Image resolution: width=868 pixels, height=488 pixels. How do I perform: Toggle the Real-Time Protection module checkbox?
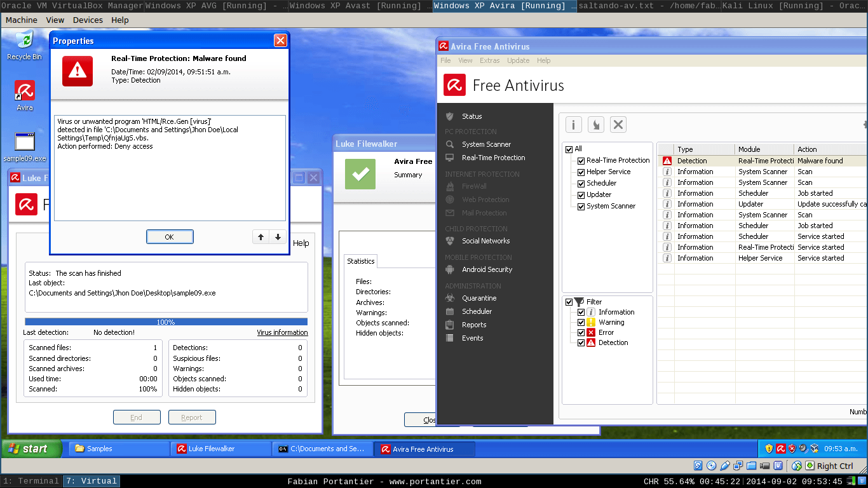tap(581, 161)
